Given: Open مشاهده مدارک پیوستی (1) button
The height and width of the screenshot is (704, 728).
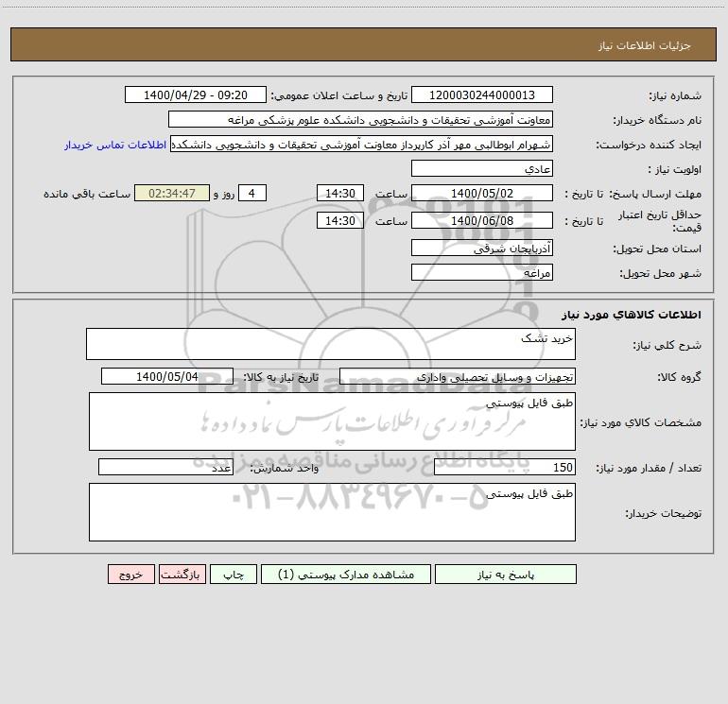Looking at the screenshot, I should coord(346,574).
